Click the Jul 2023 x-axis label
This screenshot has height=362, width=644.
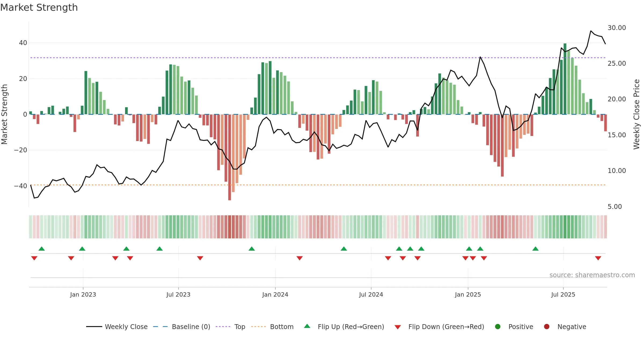(178, 294)
